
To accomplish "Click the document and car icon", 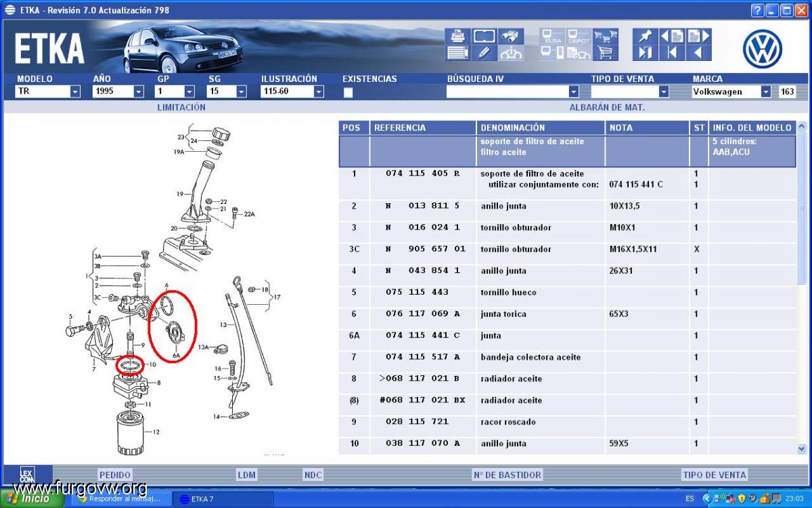I will [x=579, y=53].
